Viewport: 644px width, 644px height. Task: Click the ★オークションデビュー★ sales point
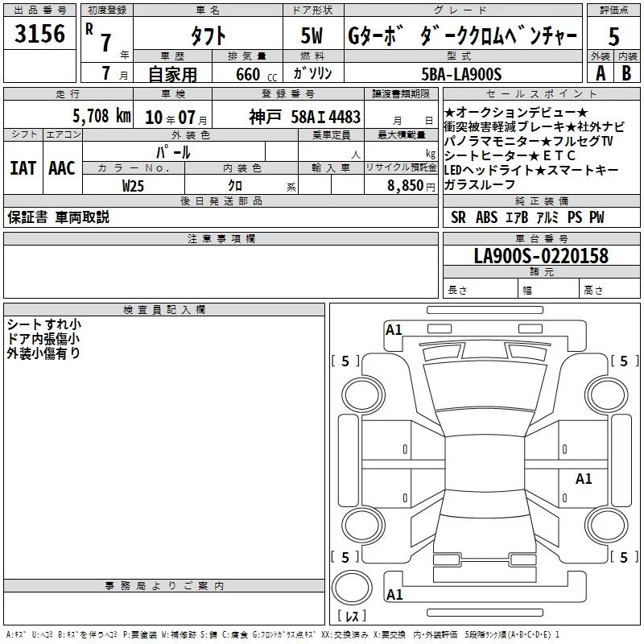[x=516, y=112]
